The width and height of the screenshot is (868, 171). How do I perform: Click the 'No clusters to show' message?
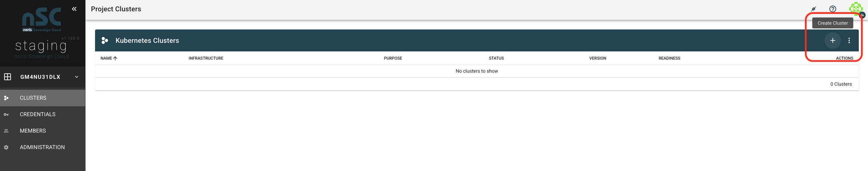pyautogui.click(x=477, y=71)
